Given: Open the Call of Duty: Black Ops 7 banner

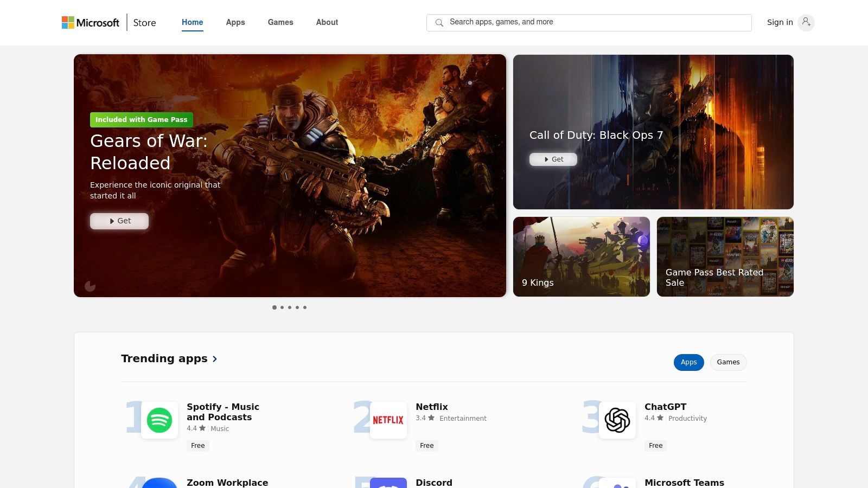Looking at the screenshot, I should click(x=653, y=132).
